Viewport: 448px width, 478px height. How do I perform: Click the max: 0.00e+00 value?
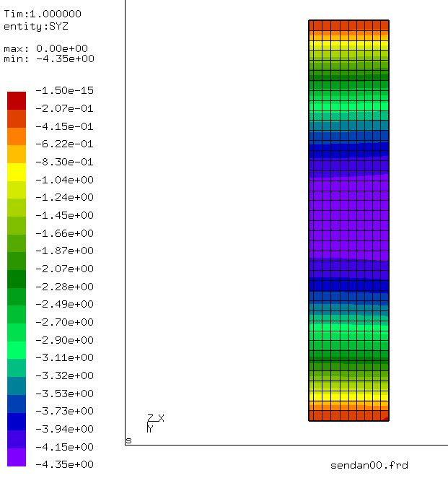(45, 48)
